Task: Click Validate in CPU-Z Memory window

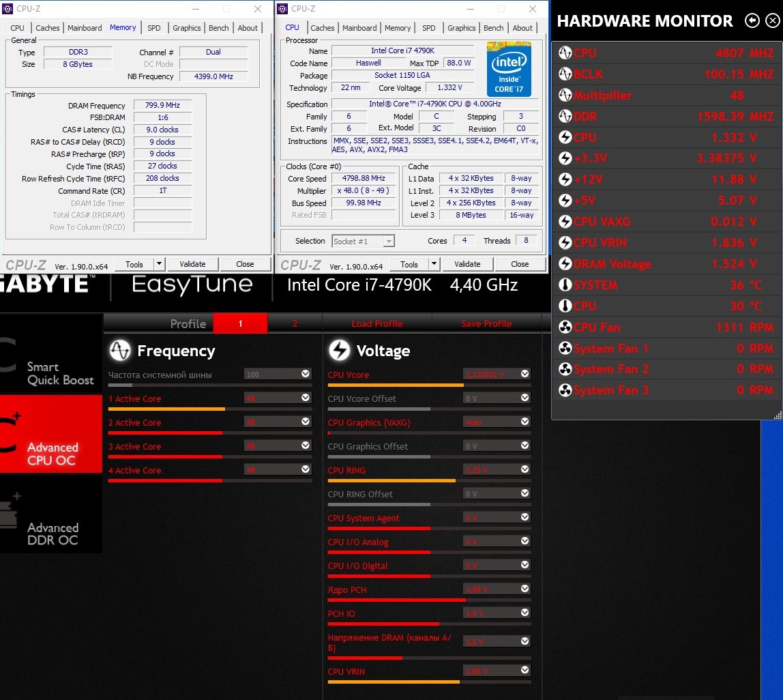Action: tap(192, 264)
